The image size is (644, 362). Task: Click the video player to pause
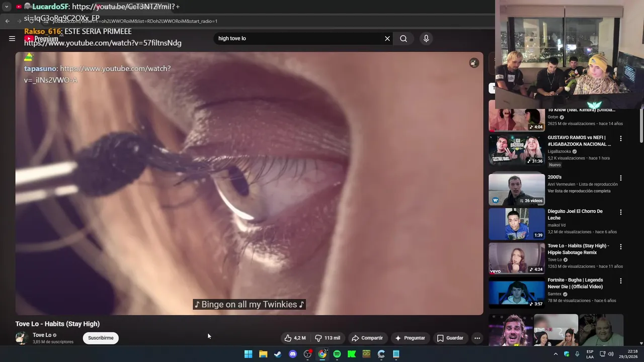pyautogui.click(x=249, y=184)
